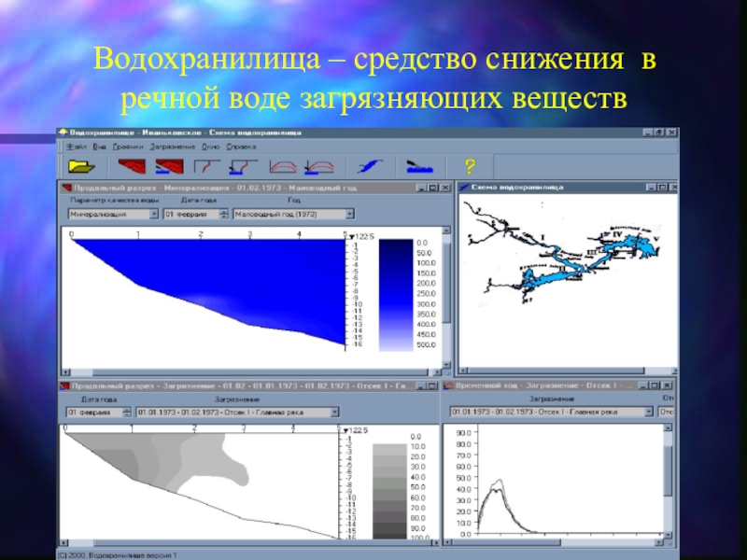Close the Временной ход window

pyautogui.click(x=667, y=385)
